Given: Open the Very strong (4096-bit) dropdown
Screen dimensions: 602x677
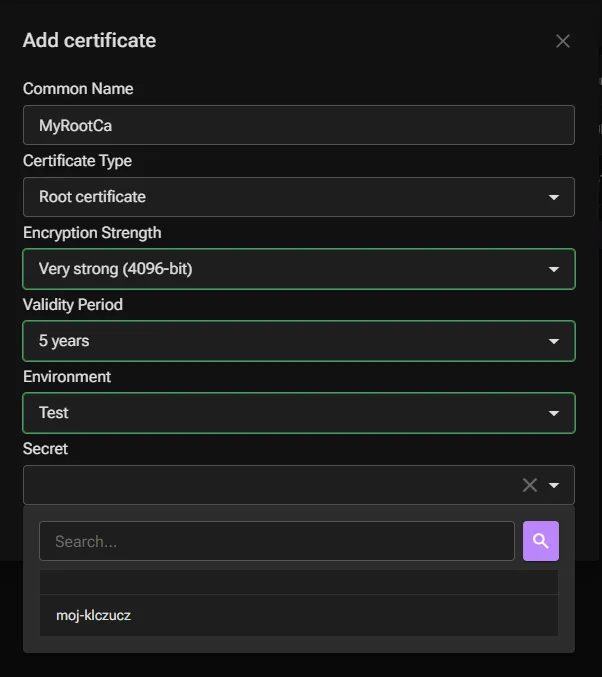Looking at the screenshot, I should 299,269.
